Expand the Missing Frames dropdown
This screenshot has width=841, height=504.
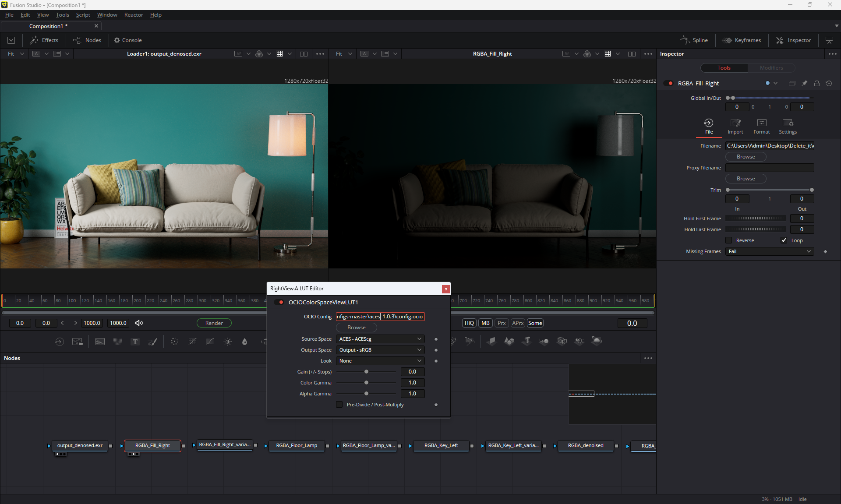click(770, 251)
